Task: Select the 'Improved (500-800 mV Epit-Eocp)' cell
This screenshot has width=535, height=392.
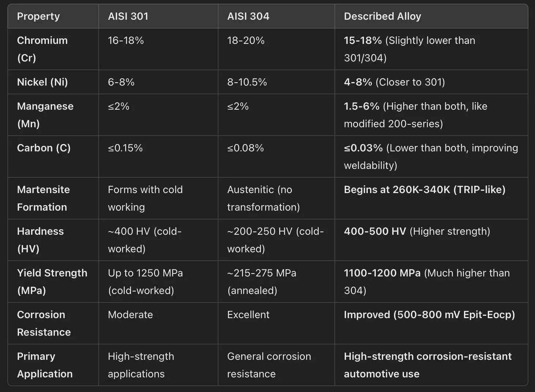Action: [431, 323]
